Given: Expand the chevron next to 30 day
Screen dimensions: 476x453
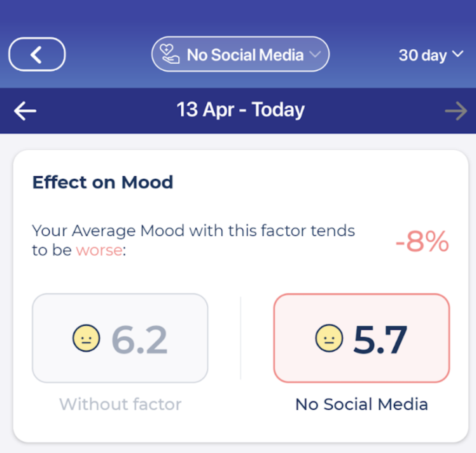Looking at the screenshot, I should (458, 54).
